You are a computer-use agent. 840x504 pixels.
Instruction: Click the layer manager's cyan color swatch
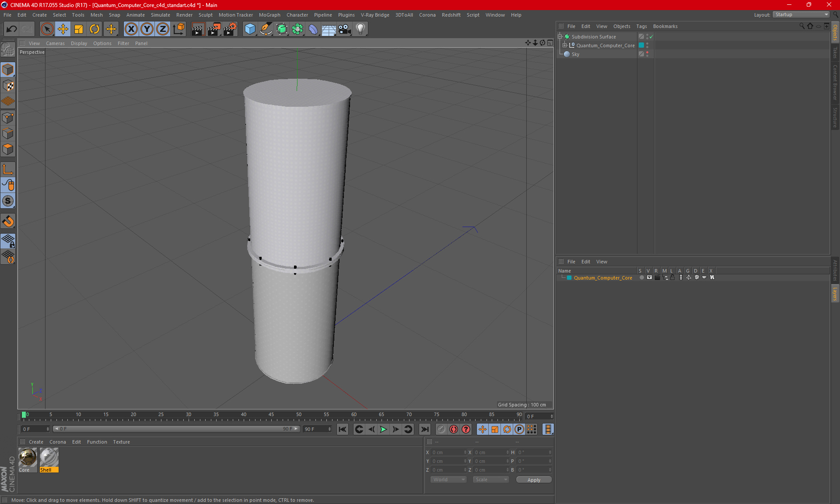coord(569,278)
